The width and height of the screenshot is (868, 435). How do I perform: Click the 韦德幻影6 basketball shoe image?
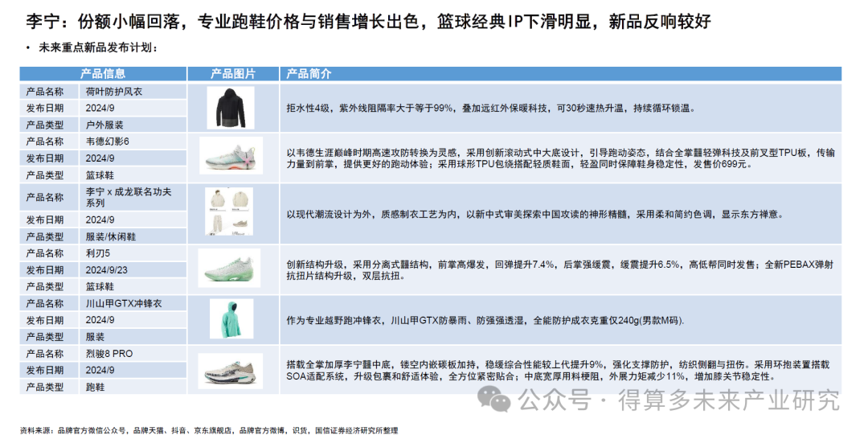click(x=231, y=156)
